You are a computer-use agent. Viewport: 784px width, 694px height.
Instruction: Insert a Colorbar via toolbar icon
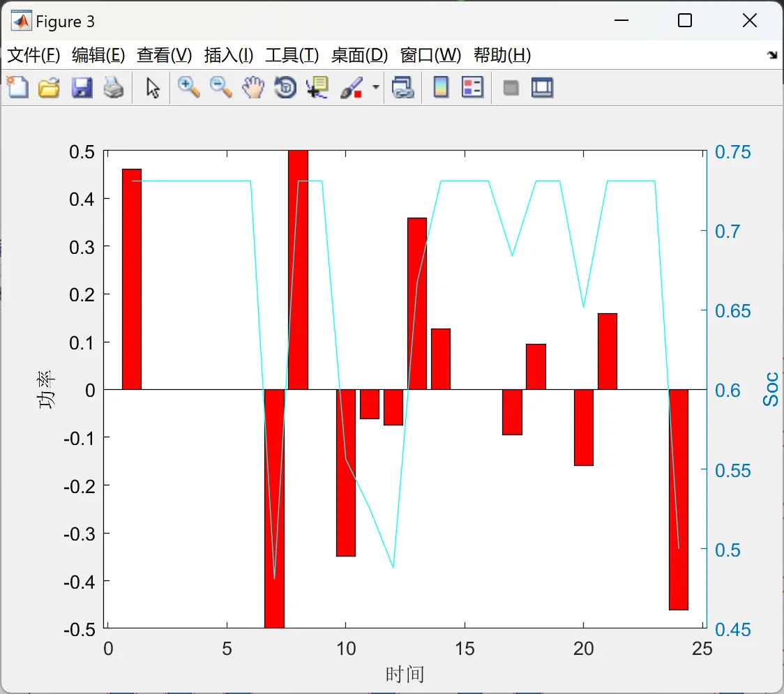[x=441, y=87]
